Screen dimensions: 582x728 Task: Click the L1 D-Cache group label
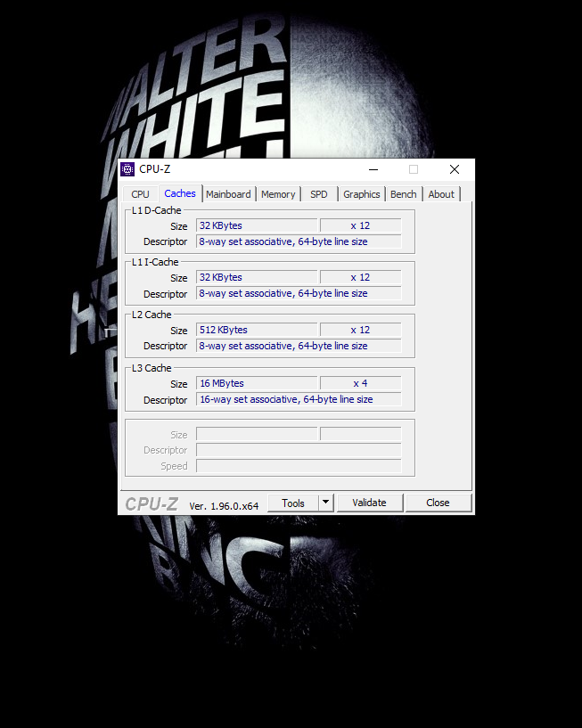157,210
